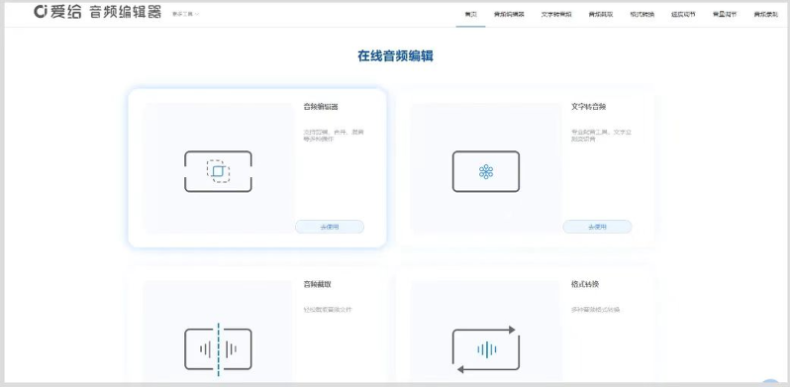Screen dimensions: 790x387
Task: Click the 音频编辑器 card title
Action: pyautogui.click(x=321, y=107)
